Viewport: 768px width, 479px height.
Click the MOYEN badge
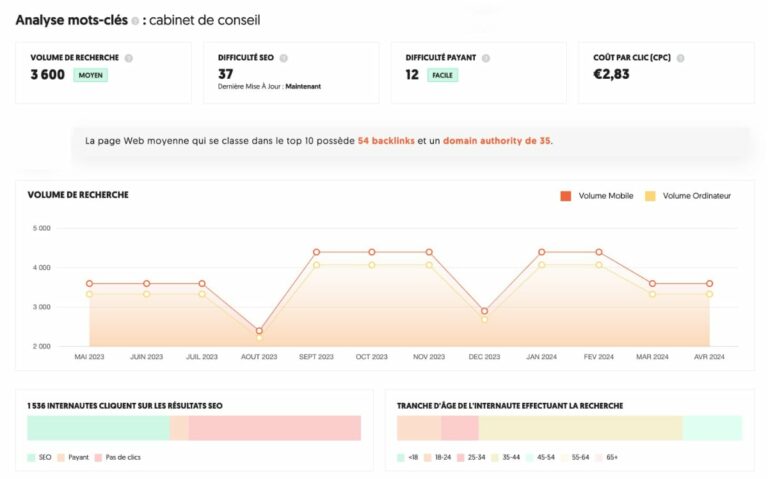(91, 75)
